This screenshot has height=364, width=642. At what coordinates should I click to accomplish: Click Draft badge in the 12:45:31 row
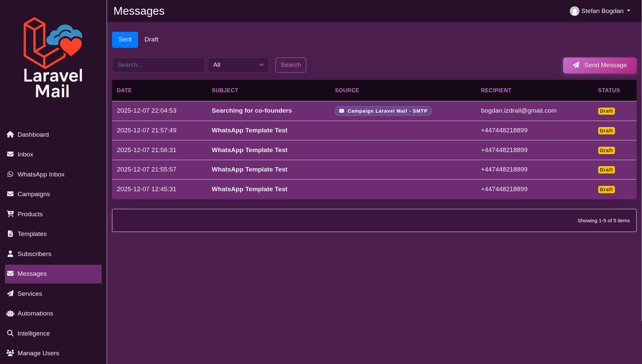click(x=606, y=190)
